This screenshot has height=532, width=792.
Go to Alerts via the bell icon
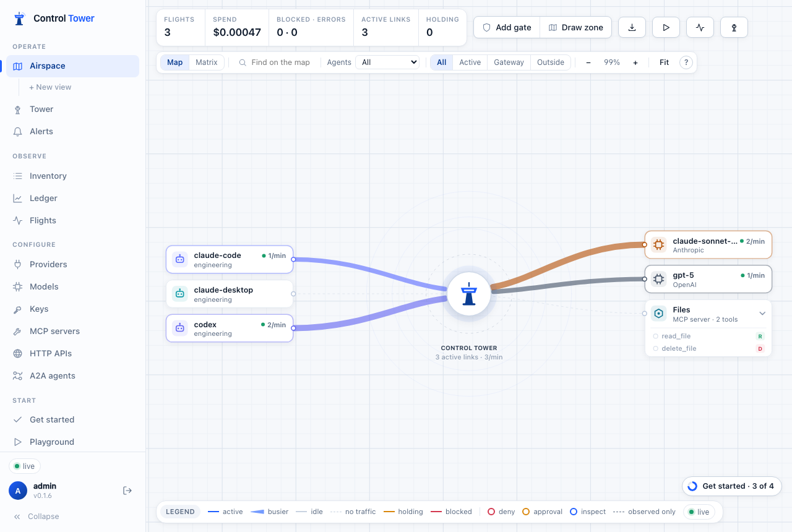[72, 132]
